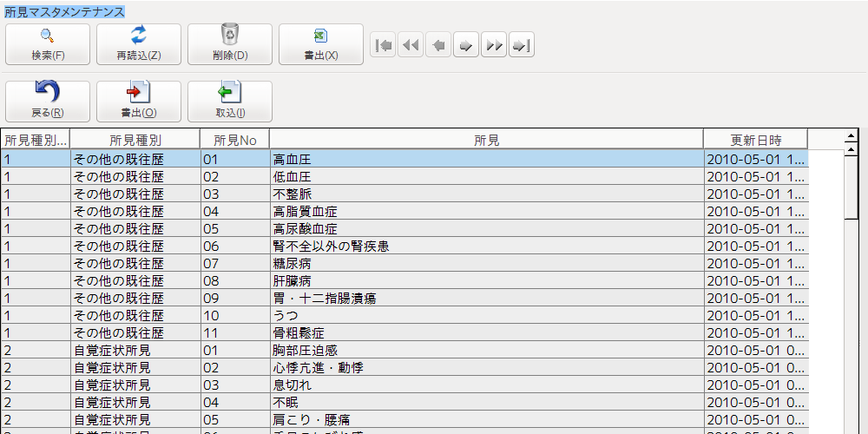The height and width of the screenshot is (434, 868).
Task: Click the date cell in 高血圧 row
Action: pyautogui.click(x=756, y=160)
